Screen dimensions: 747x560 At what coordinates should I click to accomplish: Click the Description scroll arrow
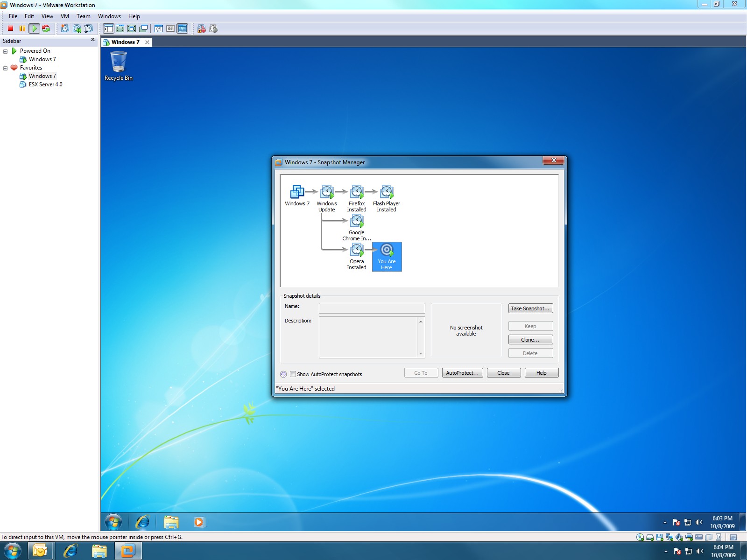(421, 322)
